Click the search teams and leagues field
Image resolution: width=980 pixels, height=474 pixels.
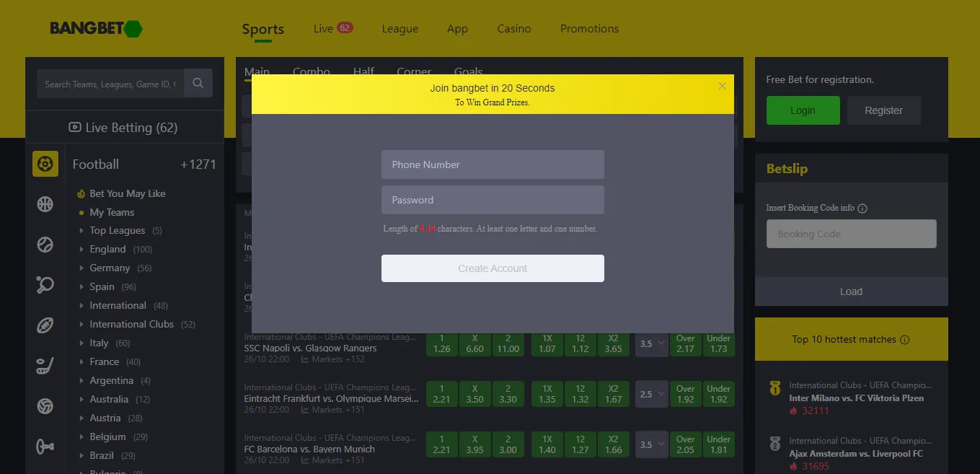110,84
